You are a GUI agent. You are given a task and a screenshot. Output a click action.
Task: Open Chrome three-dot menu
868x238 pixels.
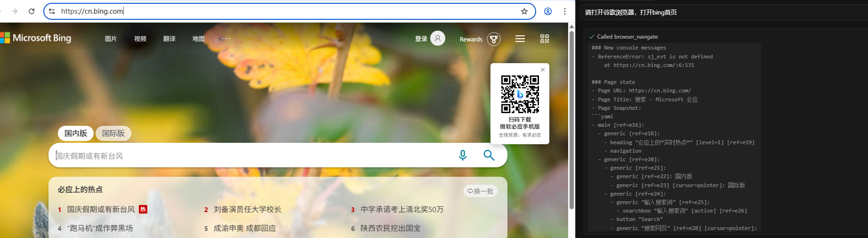point(565,11)
